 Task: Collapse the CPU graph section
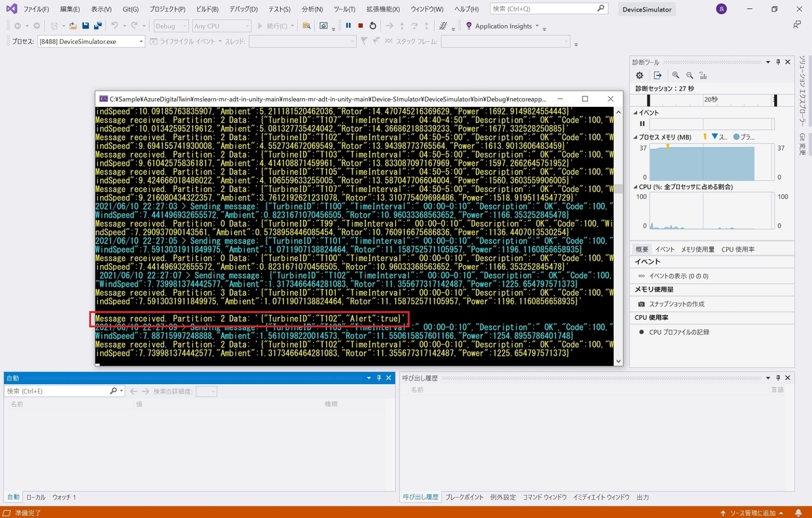tap(635, 186)
